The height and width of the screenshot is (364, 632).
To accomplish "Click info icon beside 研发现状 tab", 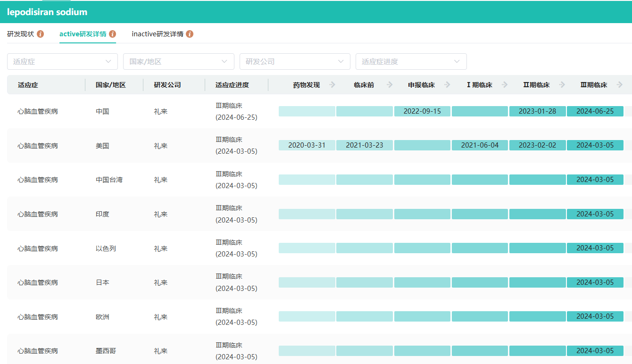I will click(41, 34).
